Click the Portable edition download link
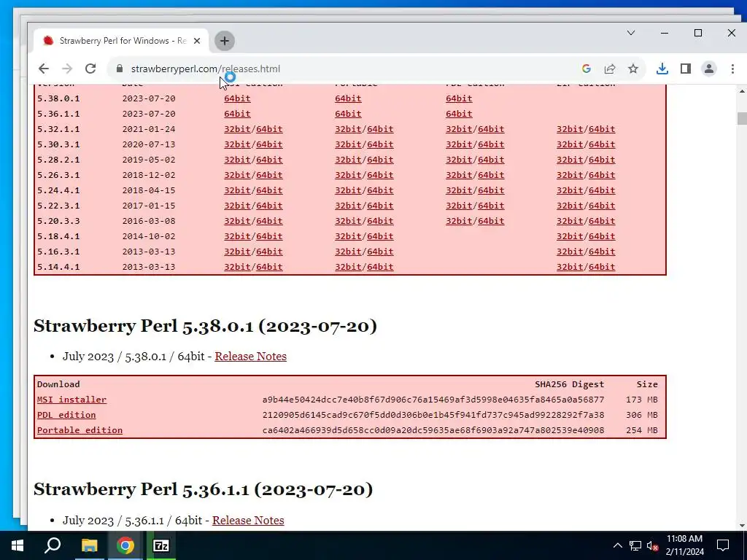Image resolution: width=747 pixels, height=560 pixels. point(80,430)
